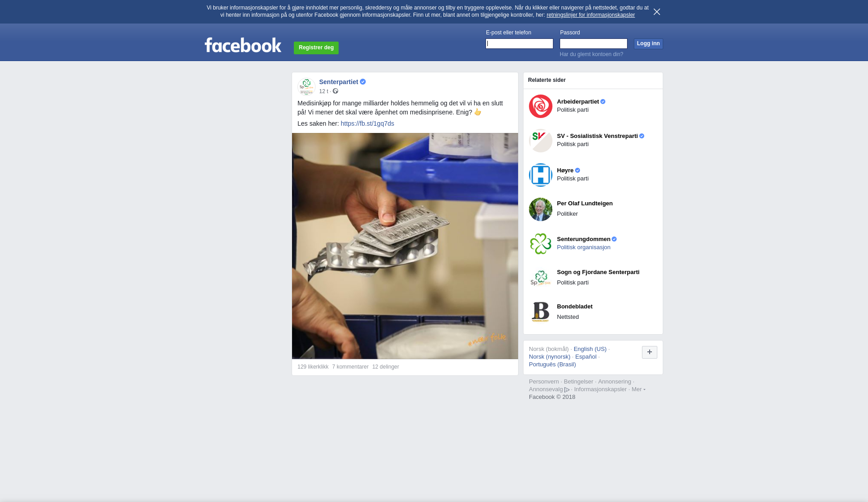Focus the E-post eller telefon field

click(519, 44)
